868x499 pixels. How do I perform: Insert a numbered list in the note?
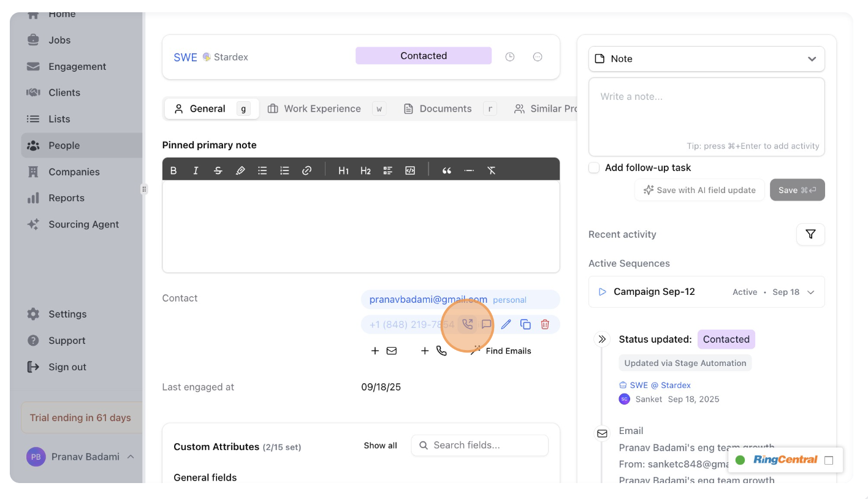(x=284, y=170)
